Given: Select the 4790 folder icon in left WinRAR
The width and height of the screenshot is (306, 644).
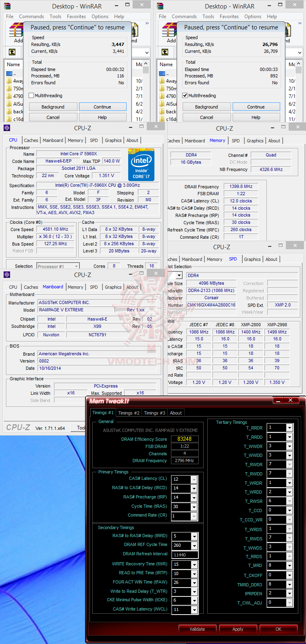Looking at the screenshot, I should [9, 96].
